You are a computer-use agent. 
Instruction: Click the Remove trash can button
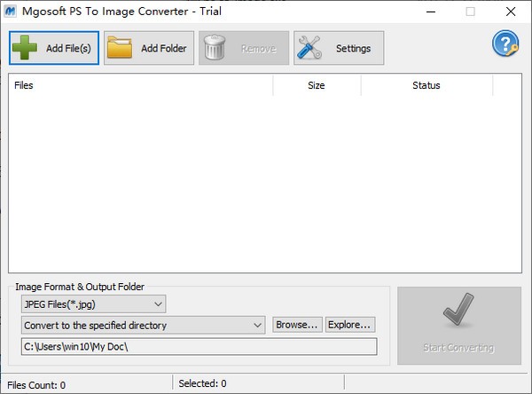point(244,48)
